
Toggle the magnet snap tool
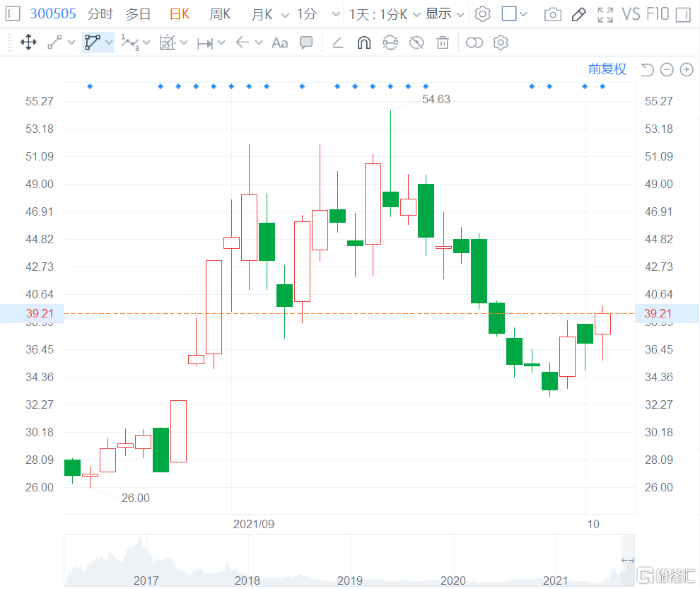pos(364,43)
